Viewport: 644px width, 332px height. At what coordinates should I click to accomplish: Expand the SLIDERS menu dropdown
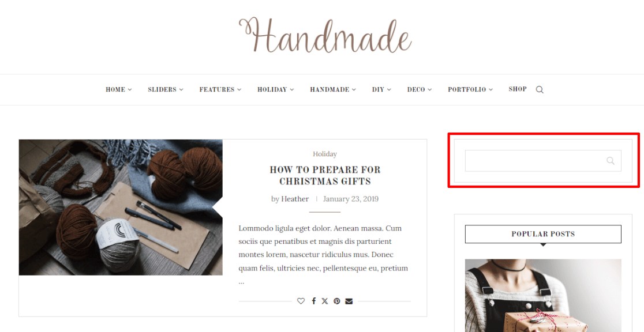[166, 89]
